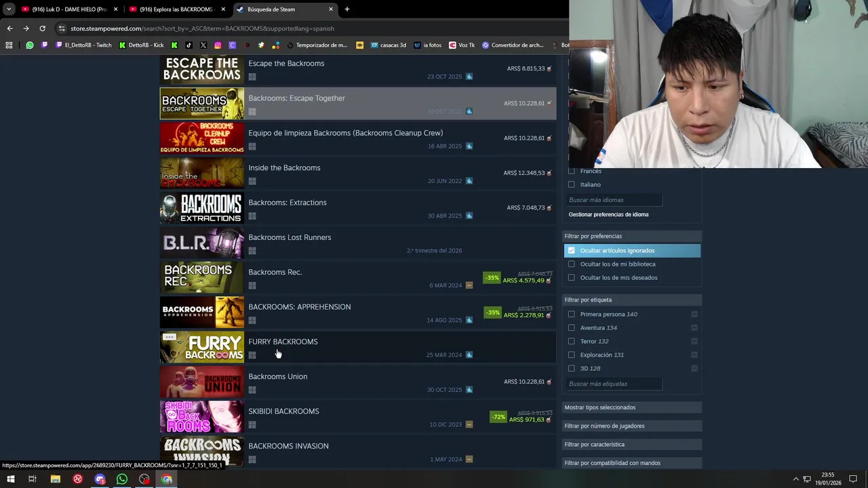868x488 pixels.
Task: Expand Mostrar tipos seleccionados
Action: tap(632, 407)
